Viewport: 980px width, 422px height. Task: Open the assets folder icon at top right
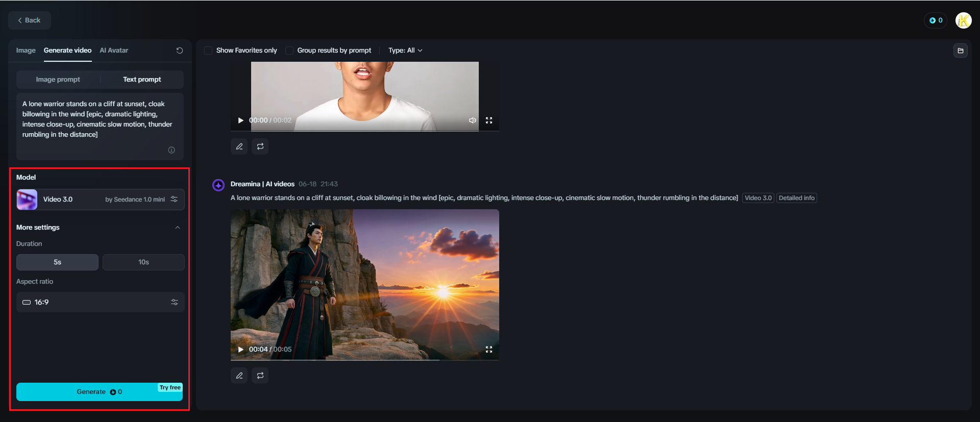click(x=961, y=51)
